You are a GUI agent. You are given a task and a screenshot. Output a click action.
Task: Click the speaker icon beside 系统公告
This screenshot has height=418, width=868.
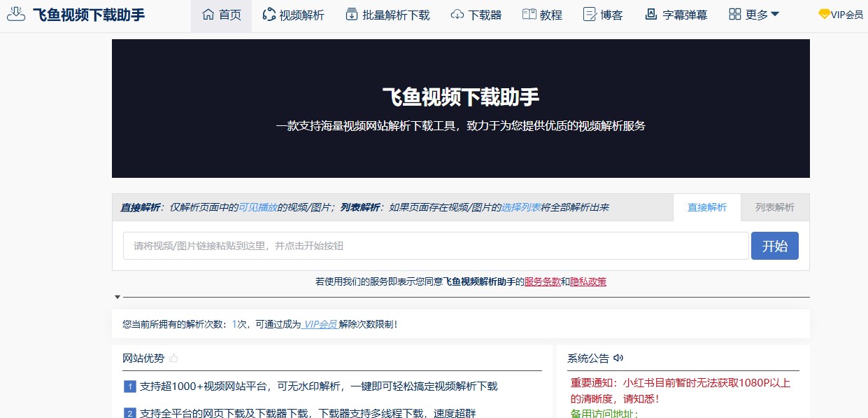tap(618, 358)
